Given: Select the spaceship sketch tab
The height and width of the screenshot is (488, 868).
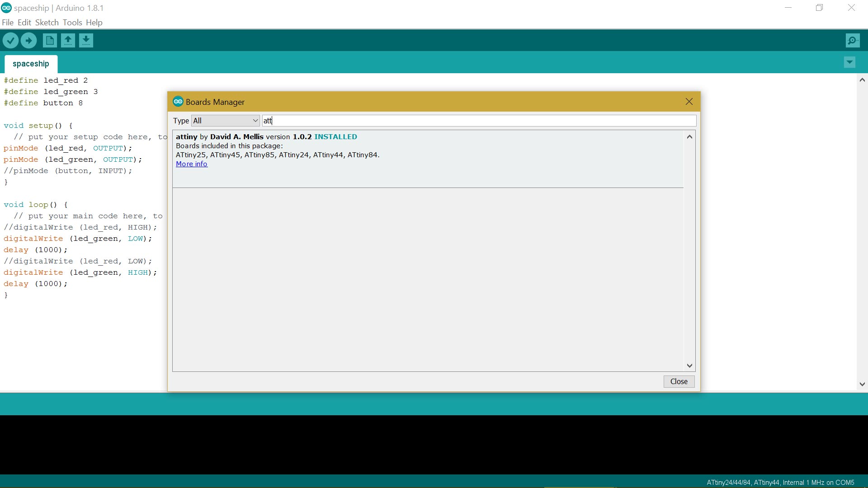Looking at the screenshot, I should pos(31,64).
